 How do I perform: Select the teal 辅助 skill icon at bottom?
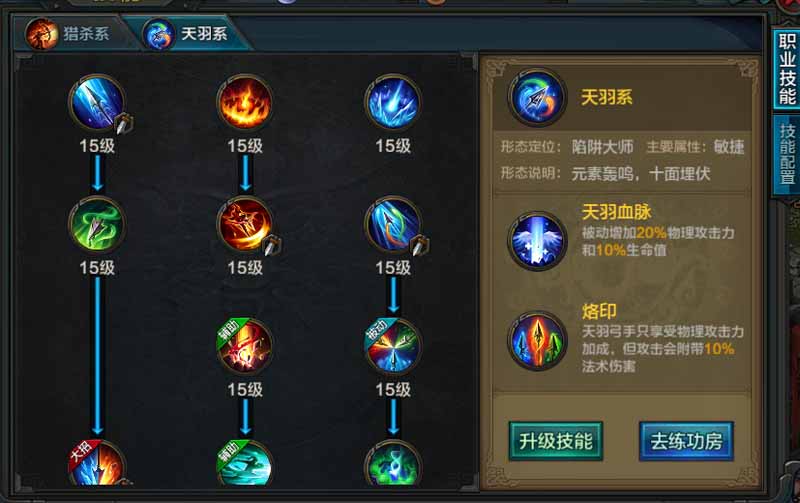(245, 463)
